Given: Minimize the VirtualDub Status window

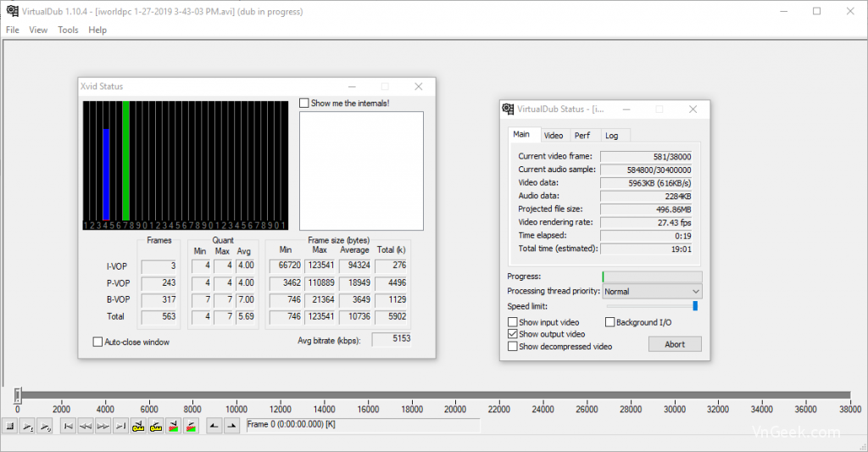Looking at the screenshot, I should coord(626,109).
